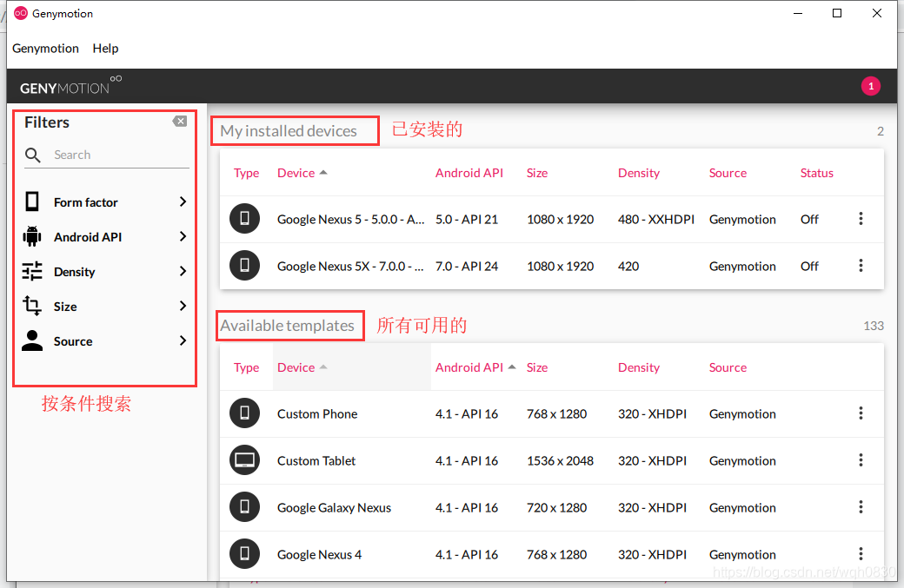Image resolution: width=904 pixels, height=588 pixels.
Task: Sort installed devices by Size
Action: point(537,173)
